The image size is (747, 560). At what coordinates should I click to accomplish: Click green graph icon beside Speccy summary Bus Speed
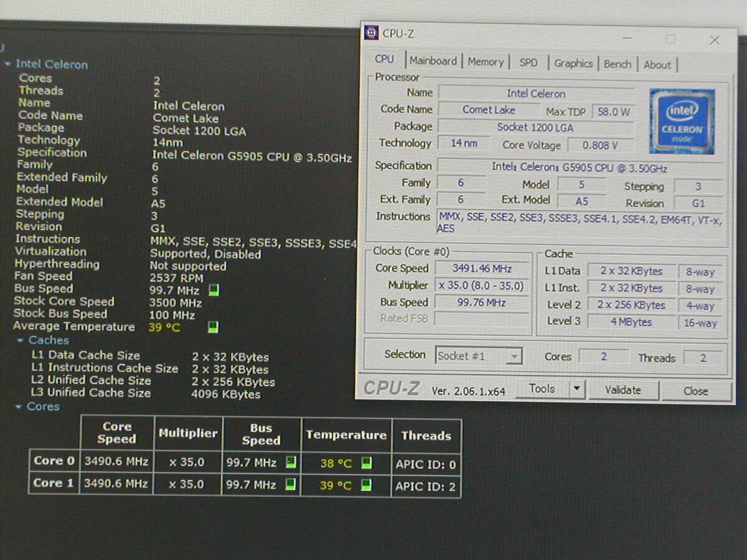pos(214,290)
